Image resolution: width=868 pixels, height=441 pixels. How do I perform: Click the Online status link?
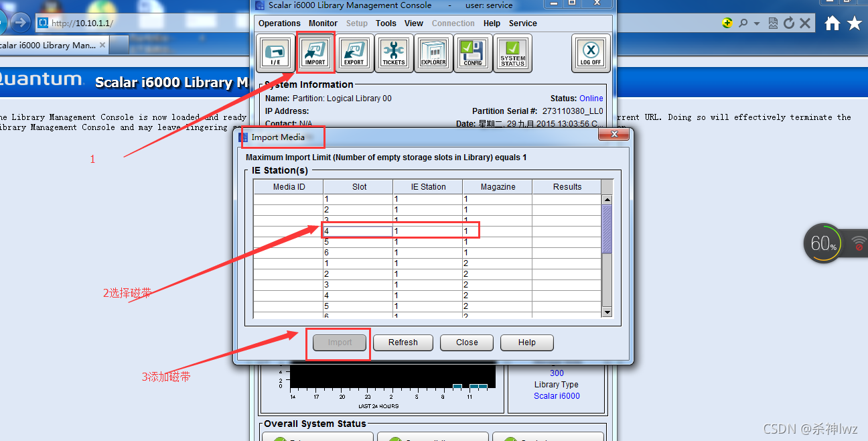(591, 99)
